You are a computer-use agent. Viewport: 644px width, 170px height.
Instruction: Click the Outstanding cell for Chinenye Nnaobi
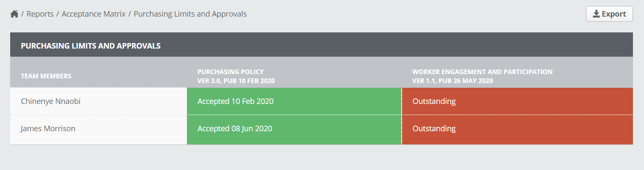pyautogui.click(x=517, y=101)
